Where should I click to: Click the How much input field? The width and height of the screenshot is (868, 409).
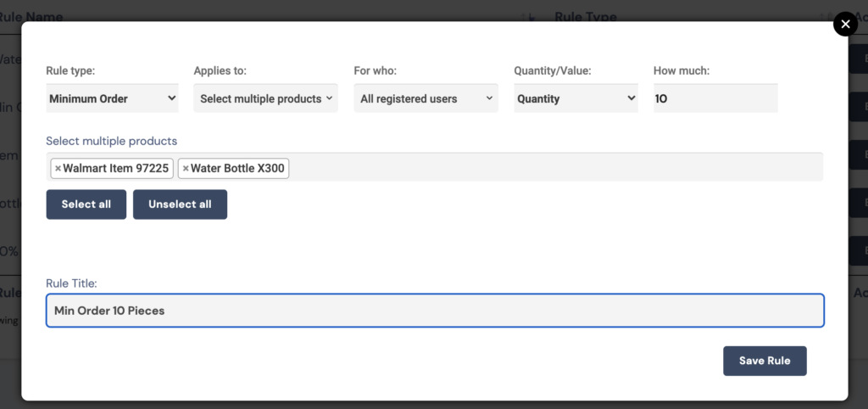(715, 98)
